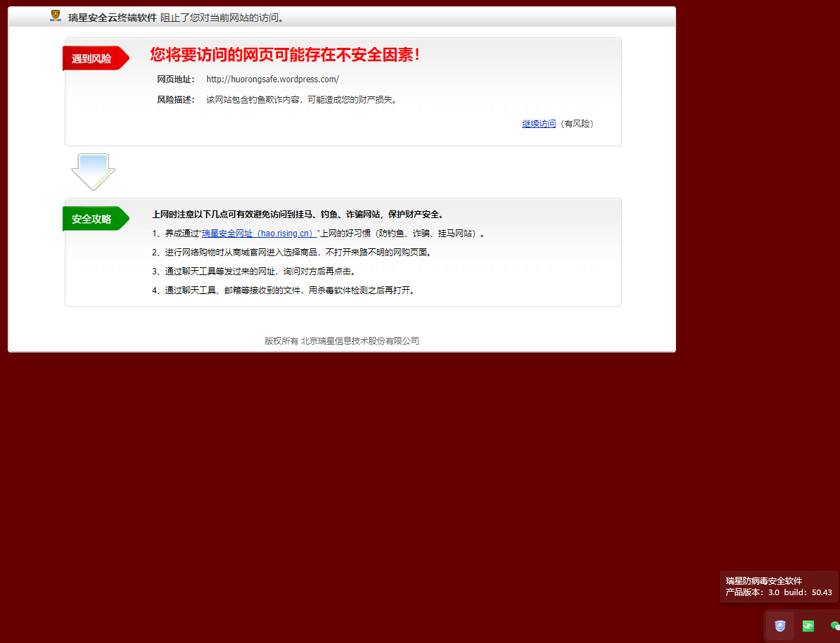Open the 瑞星安全网址 (hao.rising.cn) link

click(x=258, y=233)
